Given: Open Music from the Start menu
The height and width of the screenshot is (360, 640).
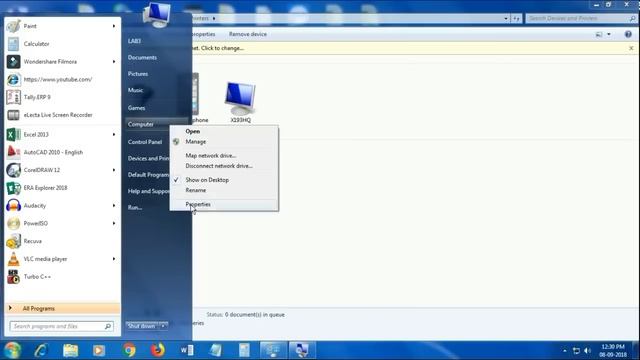Looking at the screenshot, I should click(135, 90).
